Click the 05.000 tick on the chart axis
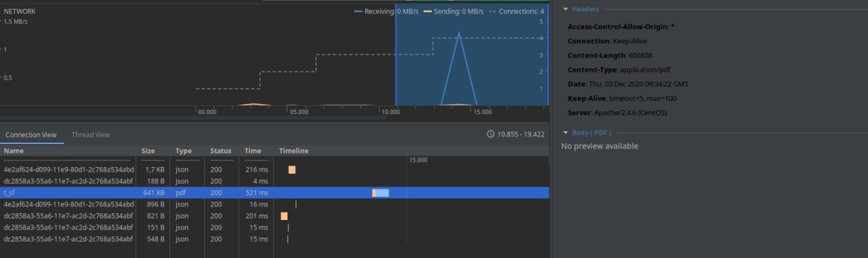The image size is (868, 258). click(x=299, y=111)
